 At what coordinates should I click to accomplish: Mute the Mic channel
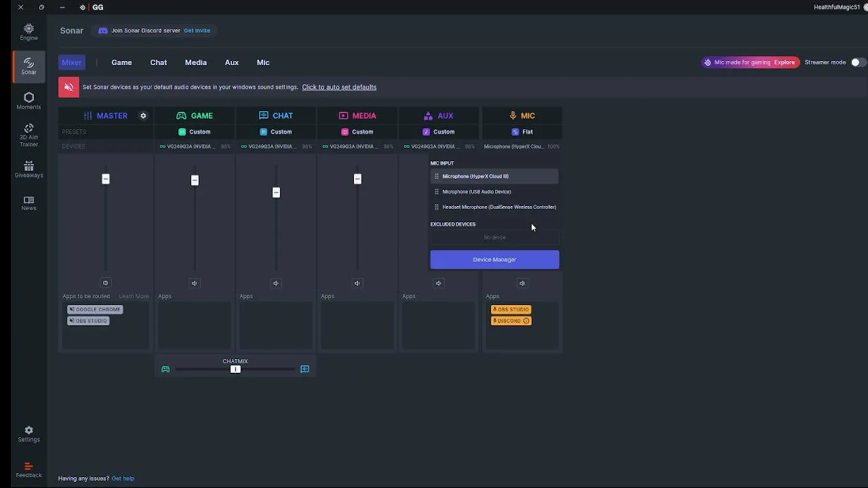[x=521, y=283]
